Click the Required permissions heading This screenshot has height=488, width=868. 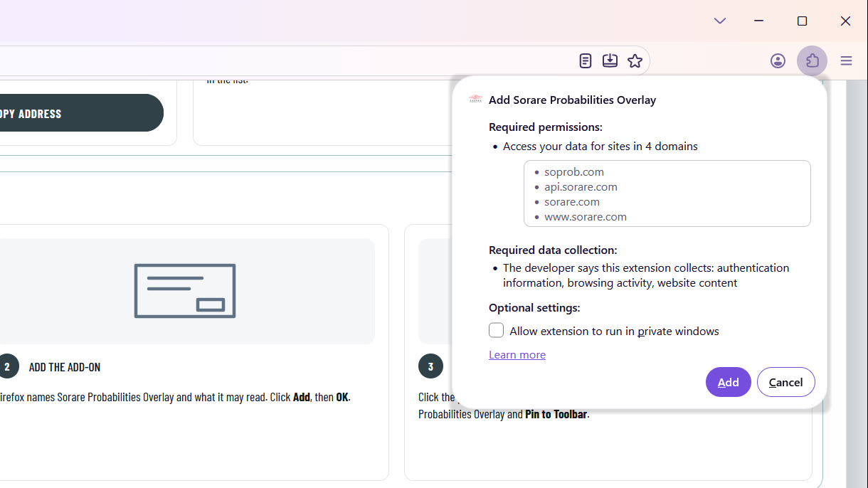(x=546, y=127)
